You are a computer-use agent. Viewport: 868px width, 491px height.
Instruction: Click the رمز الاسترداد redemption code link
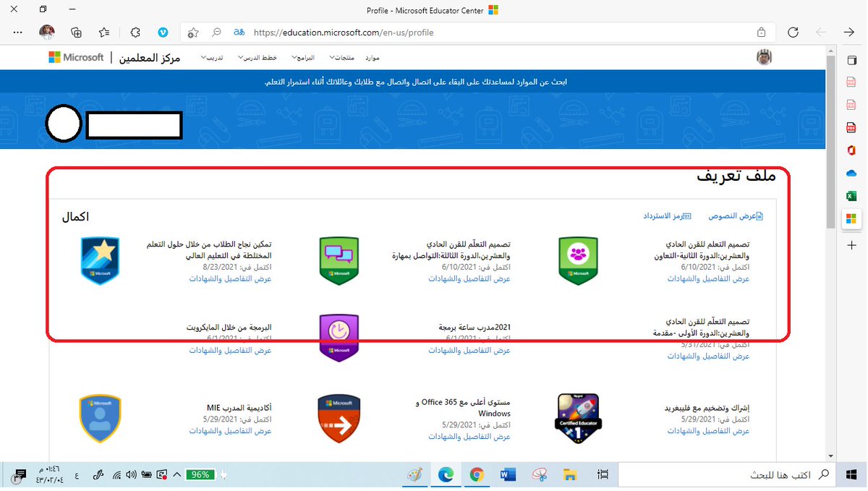pos(667,215)
